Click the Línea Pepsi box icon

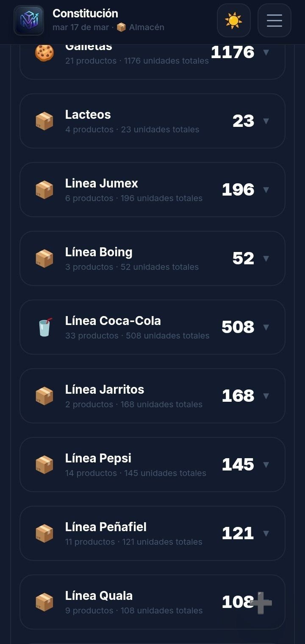44,465
